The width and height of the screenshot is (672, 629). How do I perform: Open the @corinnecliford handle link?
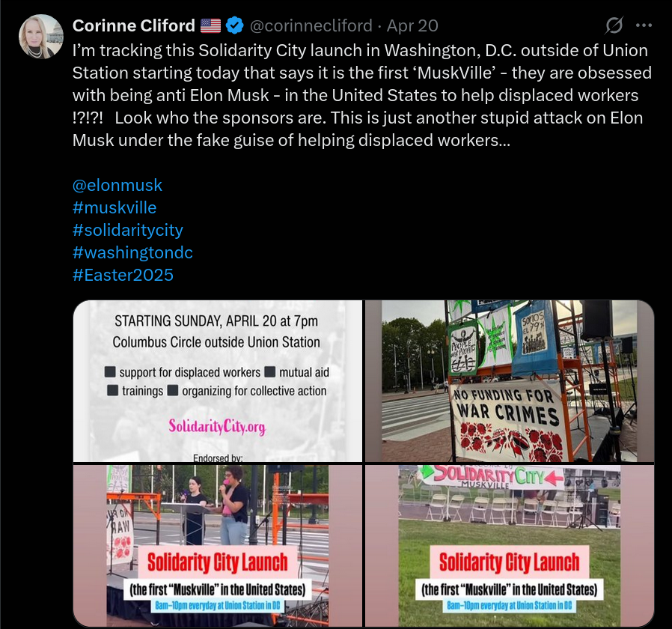point(311,25)
